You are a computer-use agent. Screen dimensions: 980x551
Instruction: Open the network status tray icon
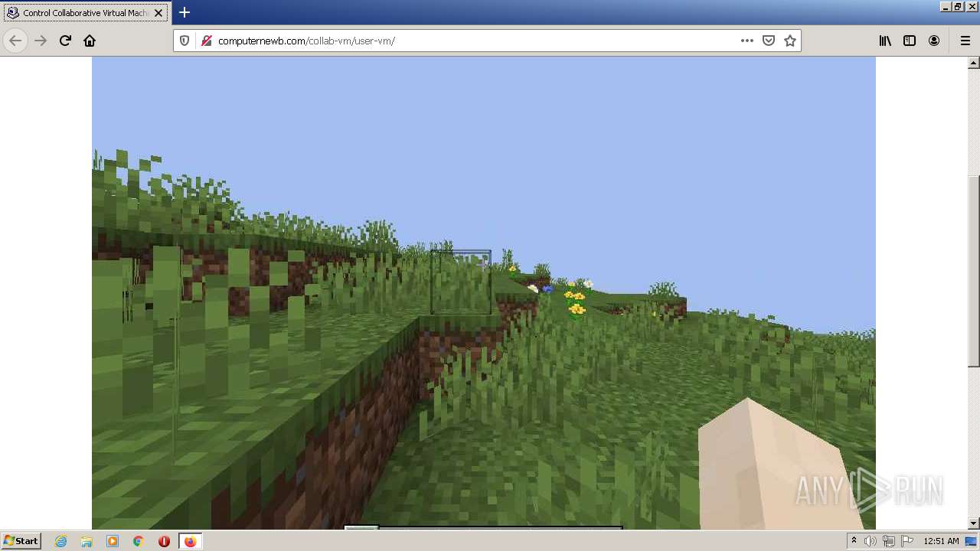click(x=889, y=541)
